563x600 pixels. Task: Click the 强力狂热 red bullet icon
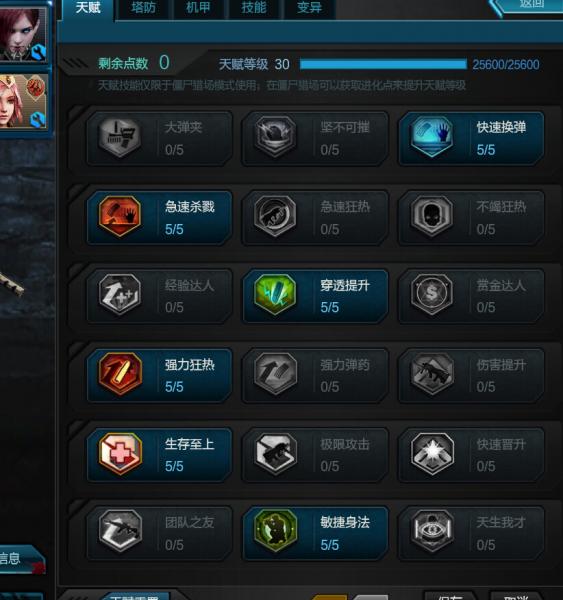[120, 374]
